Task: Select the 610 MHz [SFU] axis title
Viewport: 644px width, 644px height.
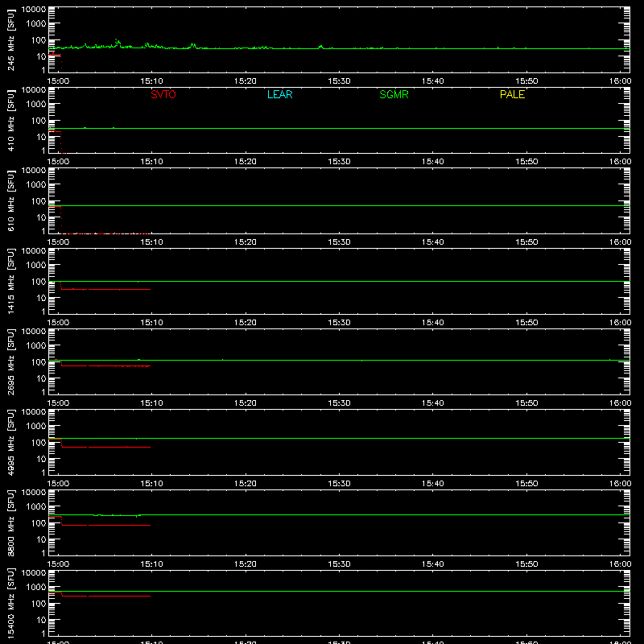Action: pos(10,200)
